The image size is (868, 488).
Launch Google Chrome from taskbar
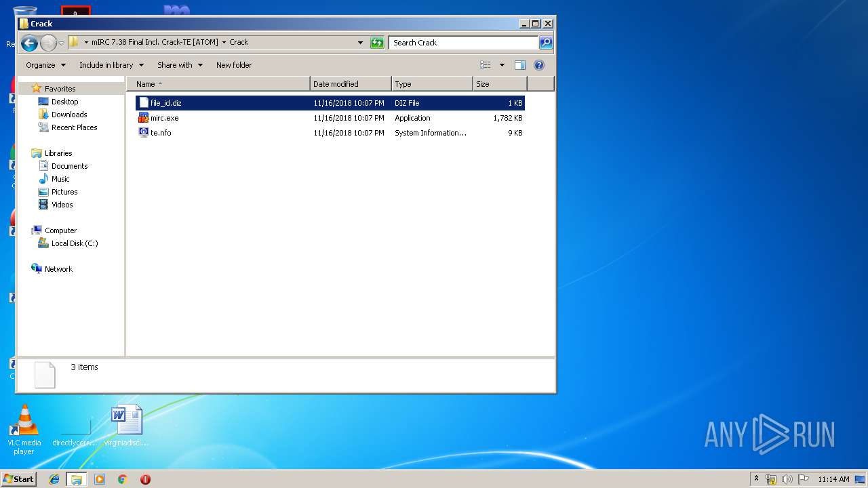[123, 479]
